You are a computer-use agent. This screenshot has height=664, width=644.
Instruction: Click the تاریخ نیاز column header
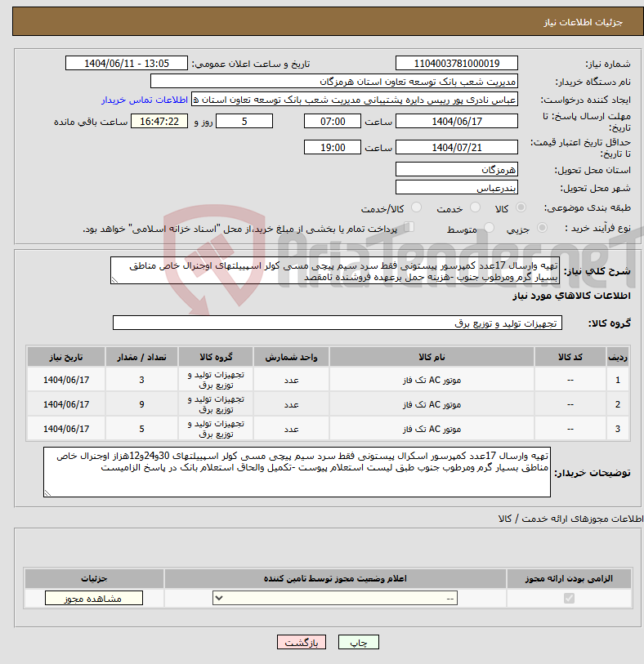[x=66, y=357]
